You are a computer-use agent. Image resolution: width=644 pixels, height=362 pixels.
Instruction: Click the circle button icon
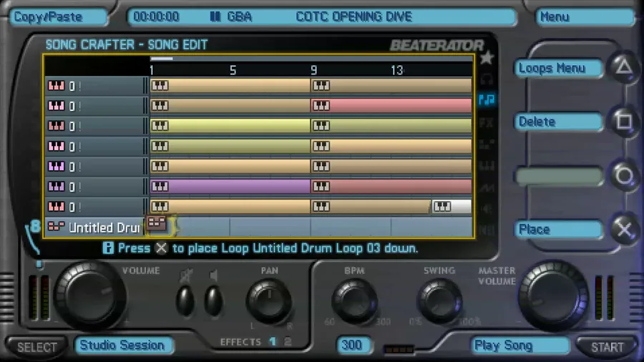click(x=624, y=176)
